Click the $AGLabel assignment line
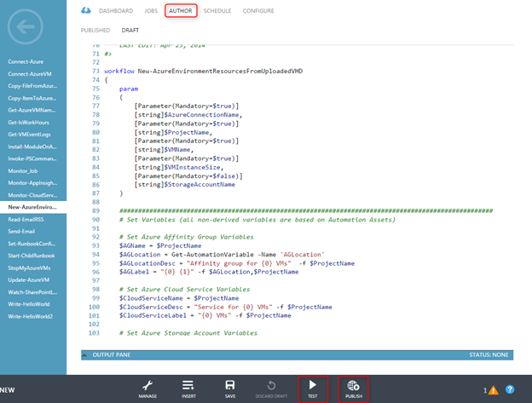Viewport: 532px width, 403px height. [209, 272]
